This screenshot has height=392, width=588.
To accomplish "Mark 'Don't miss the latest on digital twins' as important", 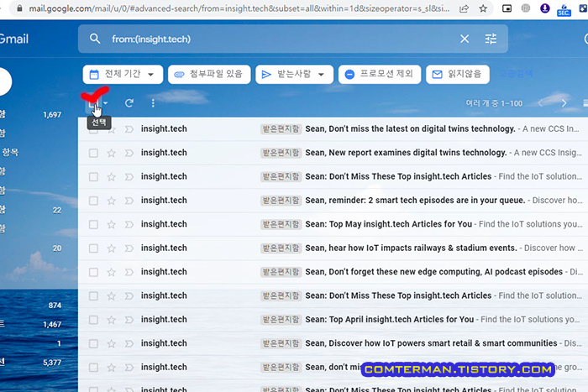I will click(129, 129).
